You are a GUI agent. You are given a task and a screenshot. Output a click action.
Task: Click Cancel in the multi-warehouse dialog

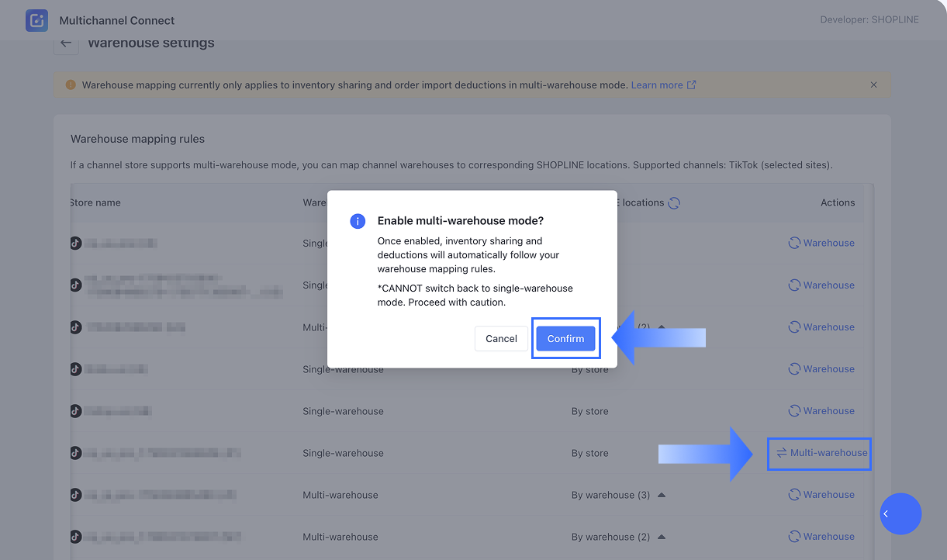pyautogui.click(x=501, y=338)
